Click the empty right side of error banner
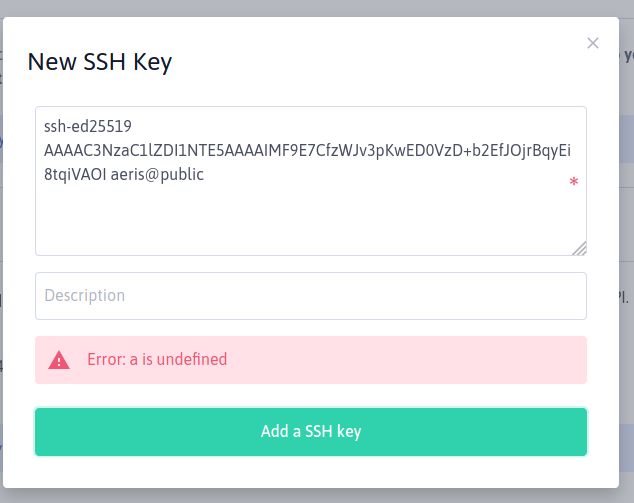634x503 pixels. 450,360
